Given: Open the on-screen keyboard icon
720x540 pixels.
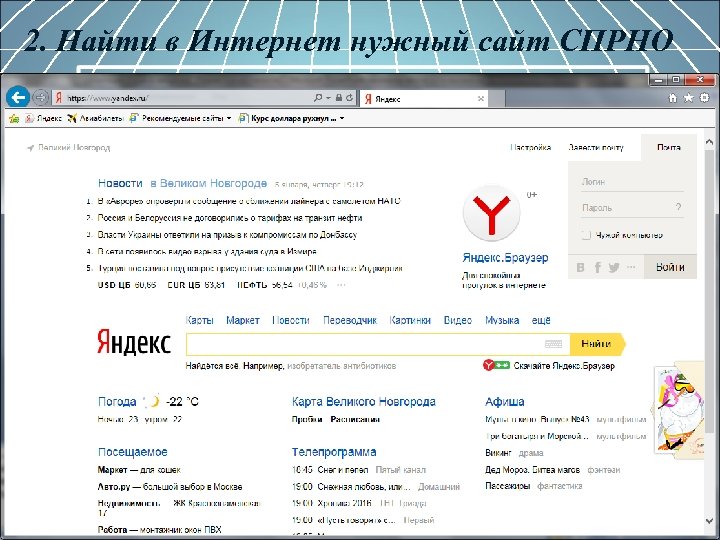Looking at the screenshot, I should coord(553,344).
